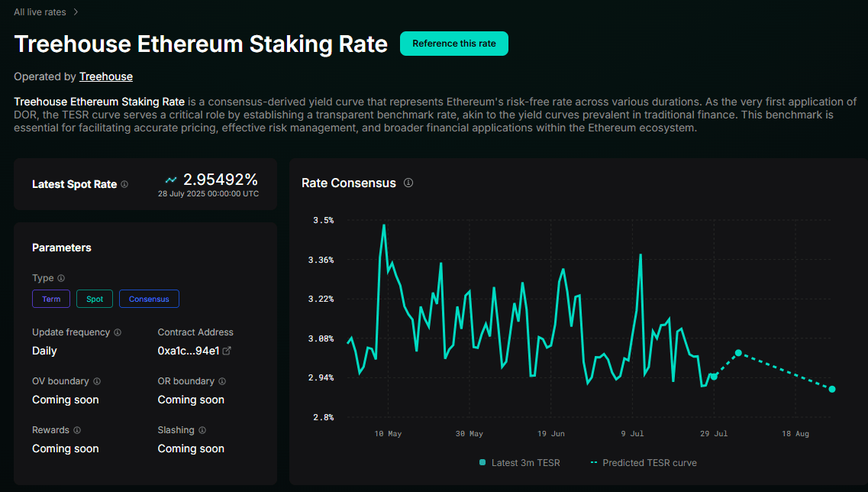The image size is (868, 492).
Task: Toggle the Predicted TESR curve legend series
Action: [x=644, y=463]
